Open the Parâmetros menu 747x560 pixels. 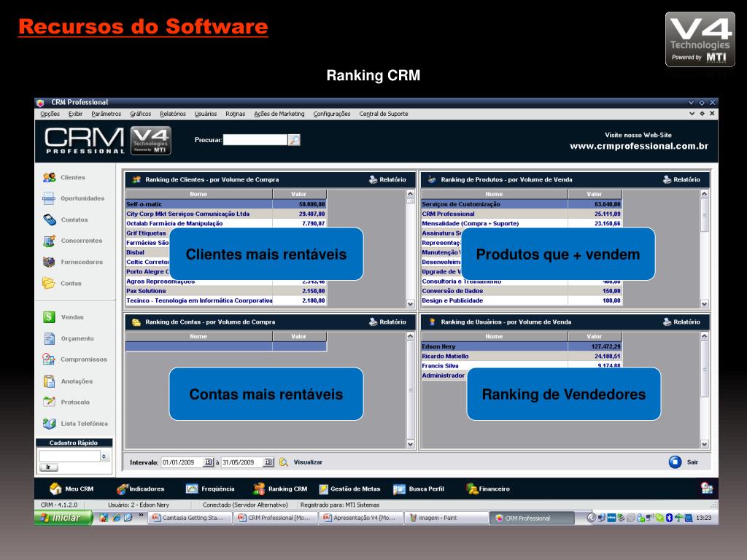[x=107, y=114]
